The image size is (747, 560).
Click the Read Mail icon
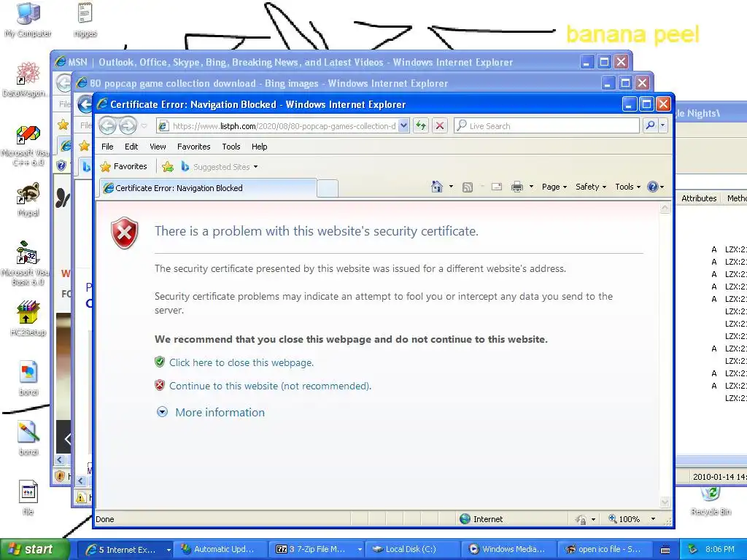[496, 187]
